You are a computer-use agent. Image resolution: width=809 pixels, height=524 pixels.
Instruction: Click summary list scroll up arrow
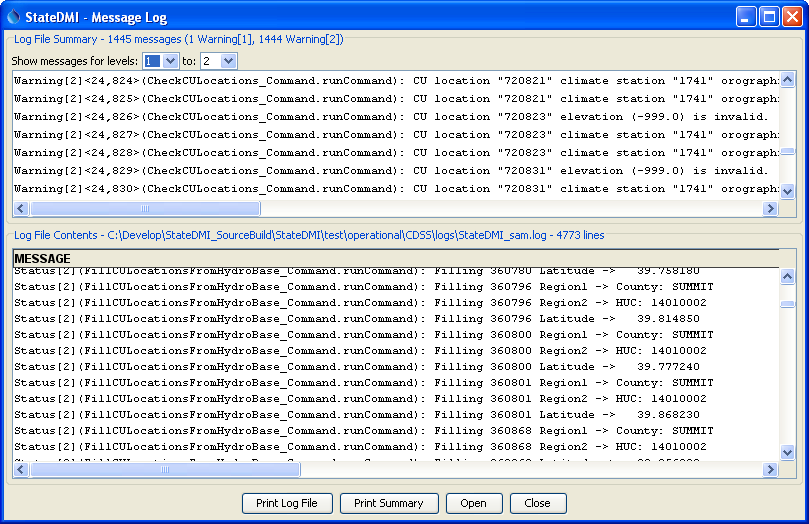pos(787,79)
